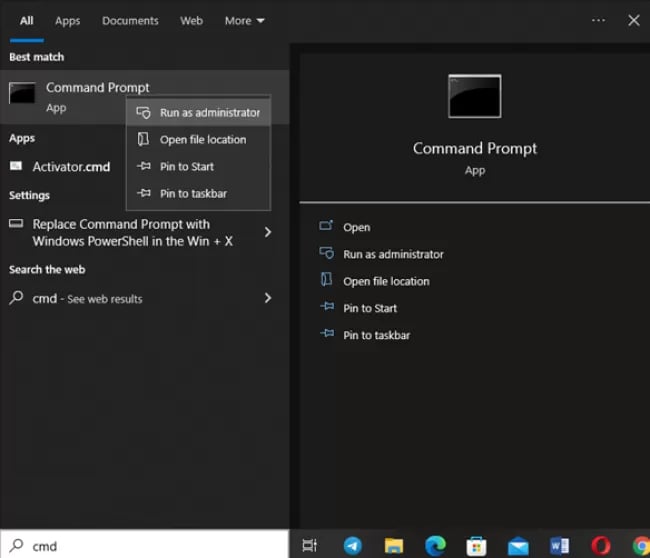Click the Command Prompt icon in best match
The image size is (650, 558).
[22, 92]
